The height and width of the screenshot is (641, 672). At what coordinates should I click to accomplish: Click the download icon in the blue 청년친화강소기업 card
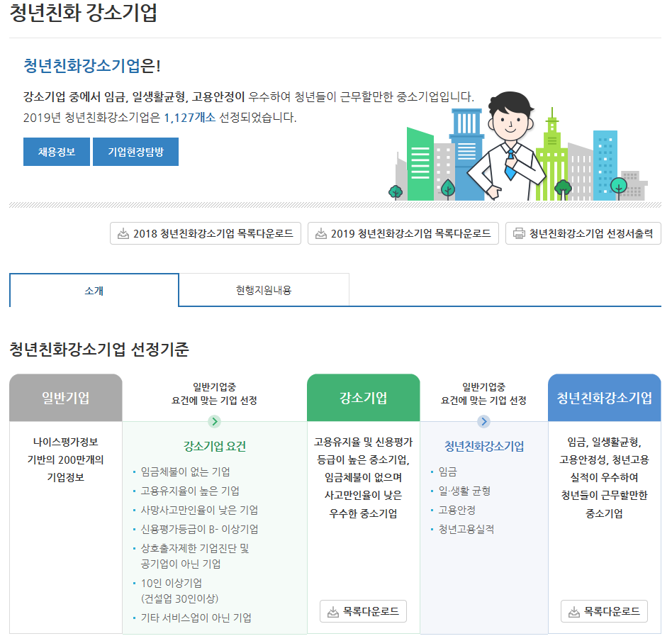pos(574,611)
